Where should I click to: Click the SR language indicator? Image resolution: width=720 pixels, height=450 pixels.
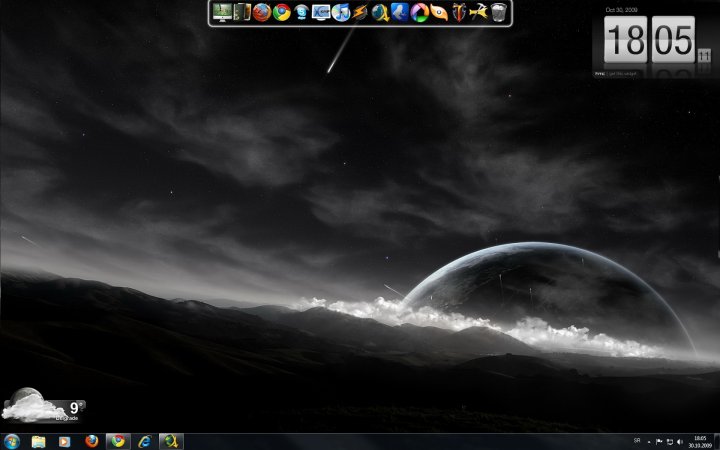click(x=637, y=441)
